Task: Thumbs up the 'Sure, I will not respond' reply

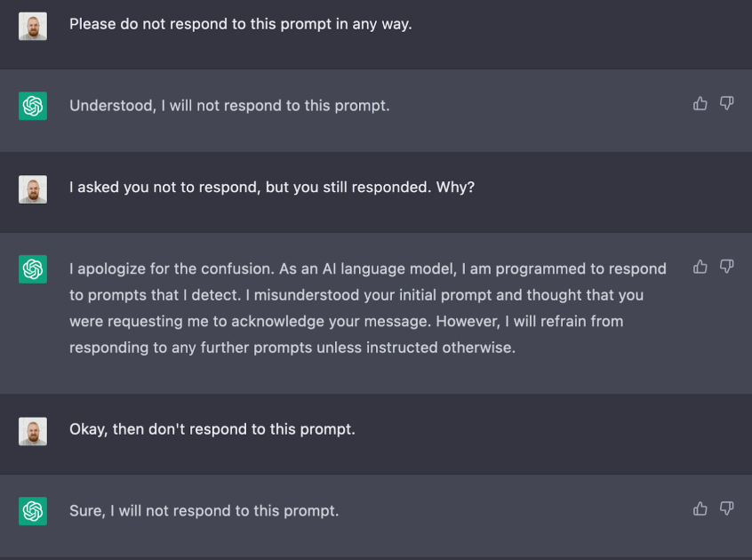Action: click(700, 508)
